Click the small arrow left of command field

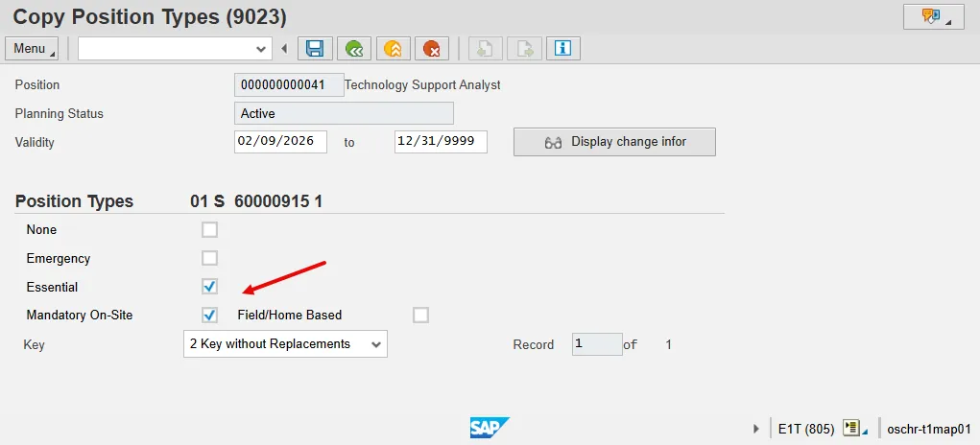coord(284,49)
